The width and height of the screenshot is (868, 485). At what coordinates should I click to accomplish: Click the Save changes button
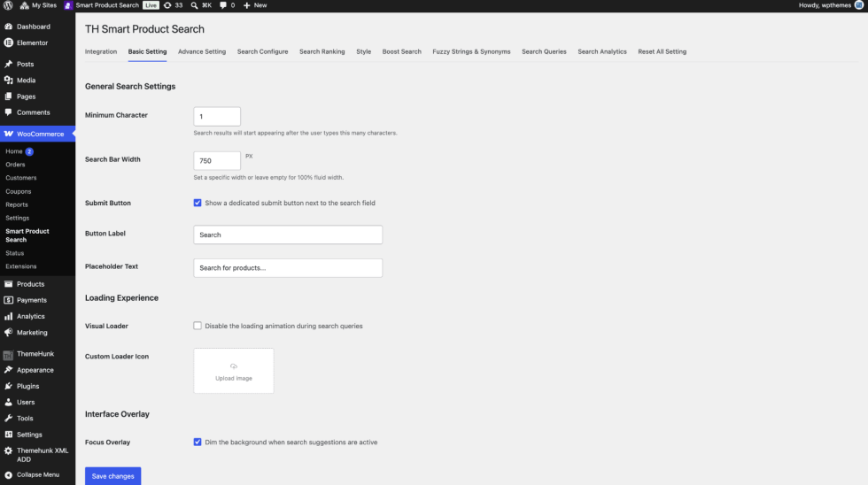(113, 476)
